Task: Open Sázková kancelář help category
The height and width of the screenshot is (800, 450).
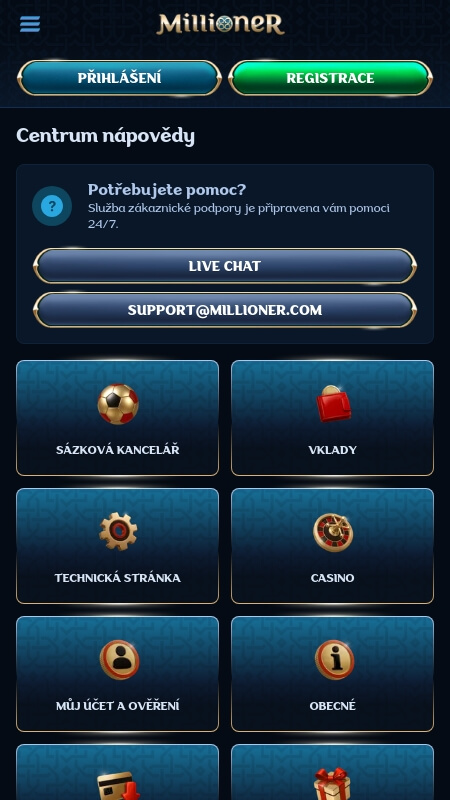Action: coord(117,418)
